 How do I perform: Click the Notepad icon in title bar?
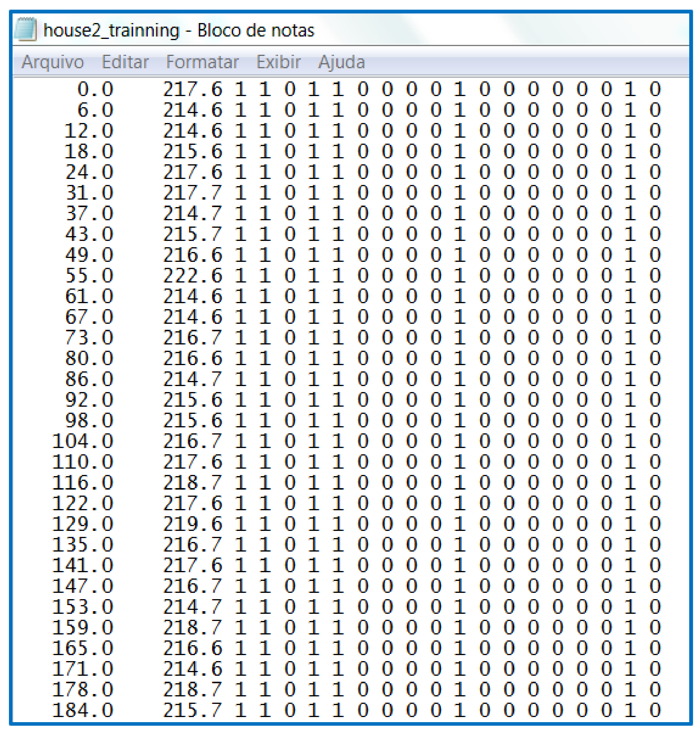pyautogui.click(x=25, y=29)
